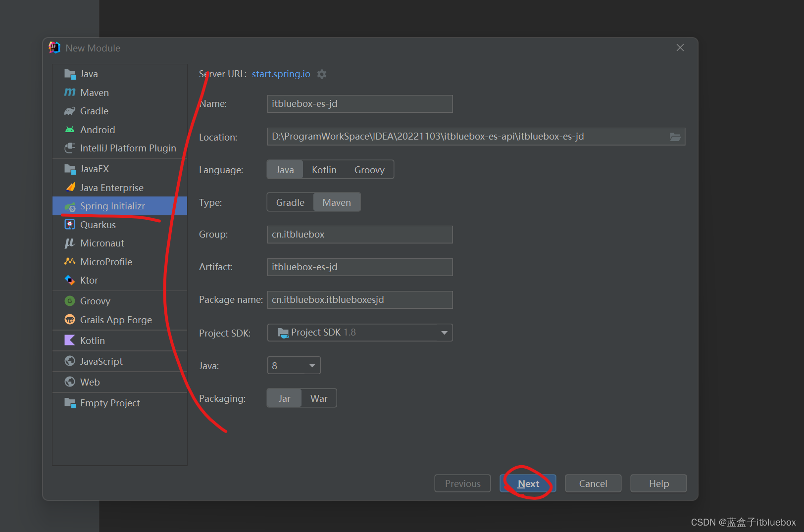This screenshot has width=804, height=532.
Task: Click the Help button
Action: click(x=658, y=484)
